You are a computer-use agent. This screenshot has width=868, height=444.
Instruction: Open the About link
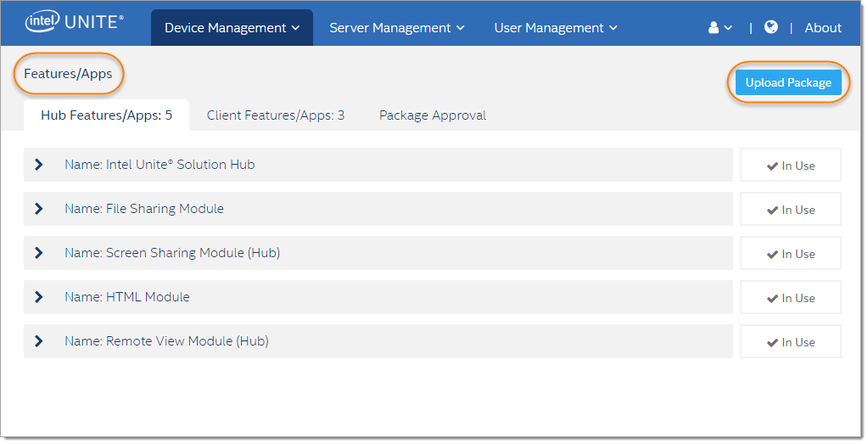coord(823,28)
